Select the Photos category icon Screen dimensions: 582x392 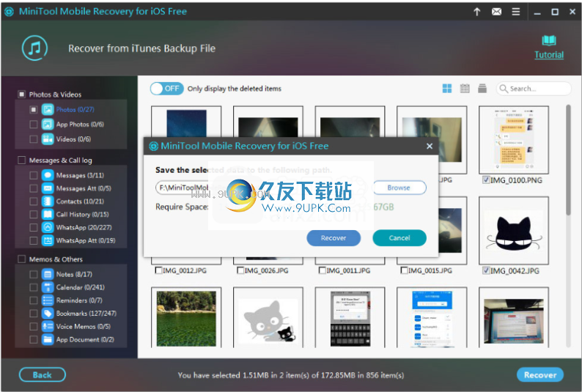(x=48, y=109)
